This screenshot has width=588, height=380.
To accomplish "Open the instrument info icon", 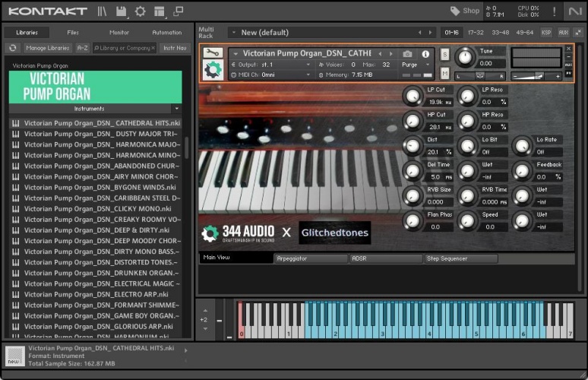I will (425, 54).
